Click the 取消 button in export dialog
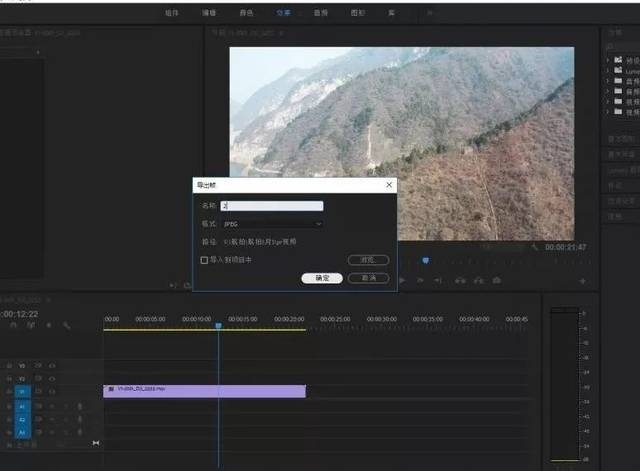 368,278
